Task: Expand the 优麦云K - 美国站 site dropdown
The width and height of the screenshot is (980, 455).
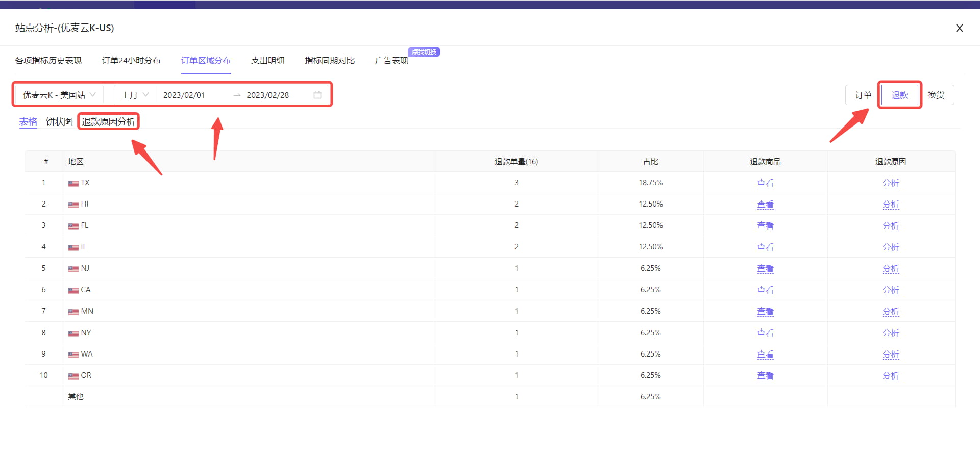Action: tap(59, 95)
